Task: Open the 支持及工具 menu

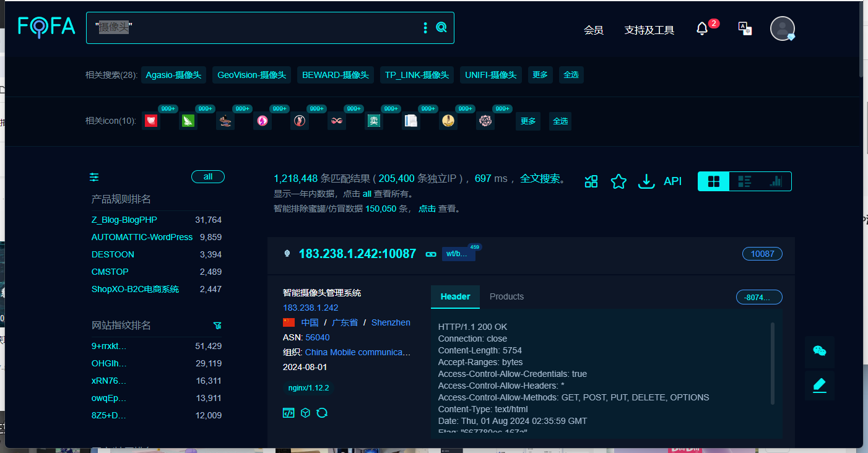Action: 649,30
